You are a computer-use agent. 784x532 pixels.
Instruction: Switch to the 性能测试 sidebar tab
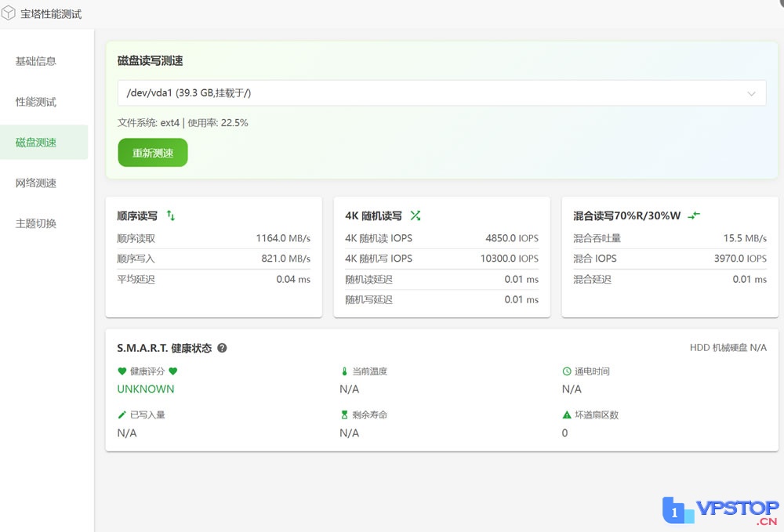36,102
